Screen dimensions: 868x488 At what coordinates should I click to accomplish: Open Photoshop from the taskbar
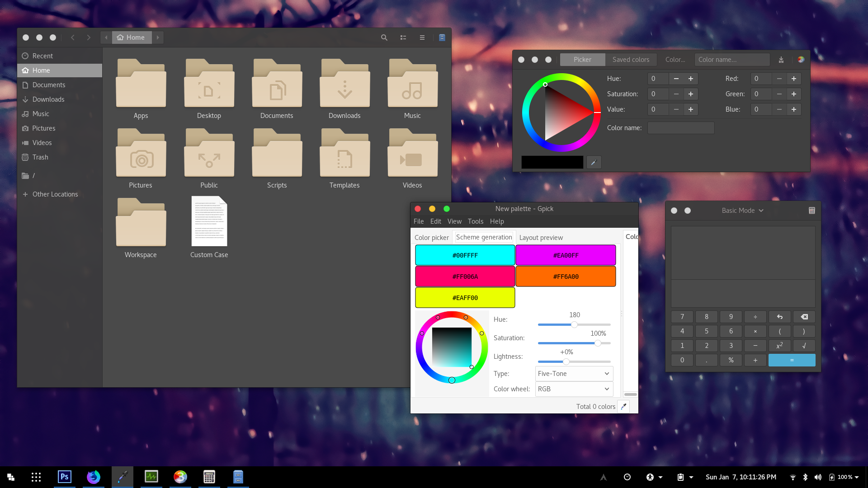[x=64, y=477]
